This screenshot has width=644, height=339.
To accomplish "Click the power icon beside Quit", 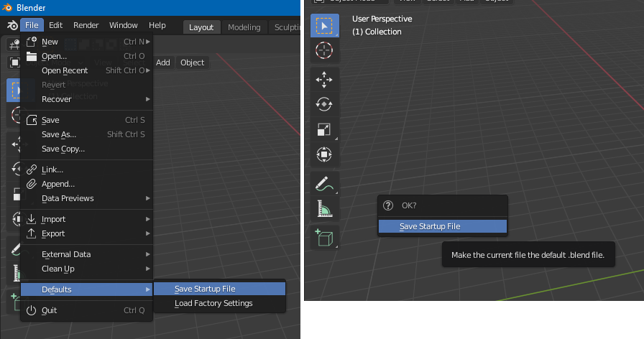I will 32,310.
